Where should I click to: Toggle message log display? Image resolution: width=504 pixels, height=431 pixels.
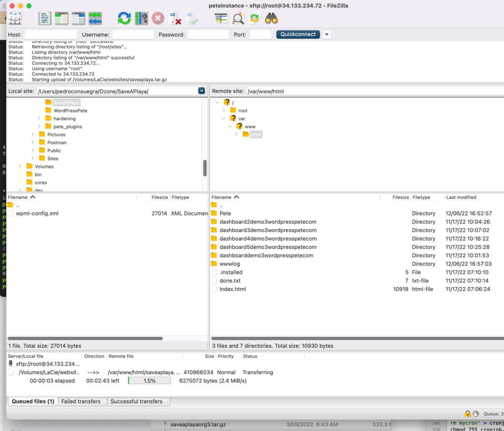tap(45, 19)
